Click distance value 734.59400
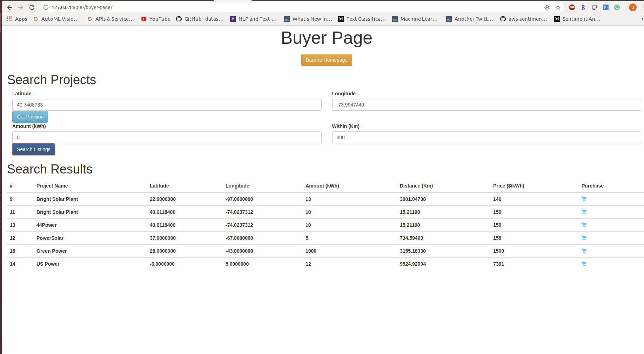 pos(411,238)
